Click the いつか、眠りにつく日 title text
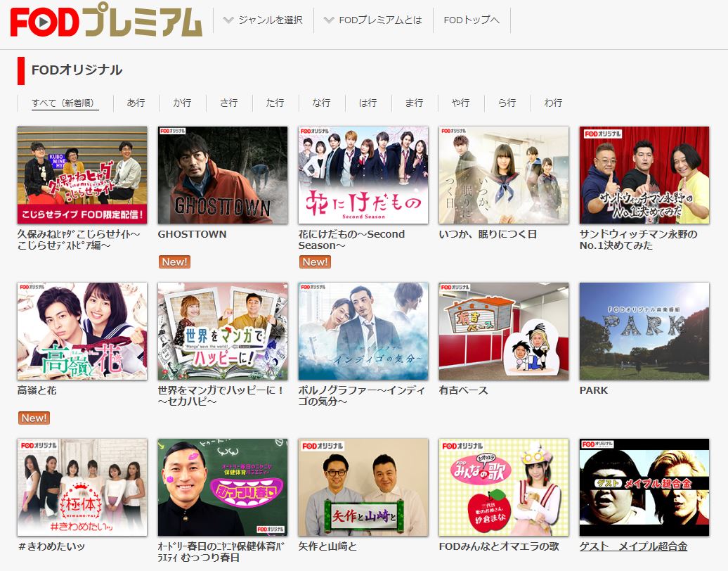The height and width of the screenshot is (571, 728). click(488, 234)
